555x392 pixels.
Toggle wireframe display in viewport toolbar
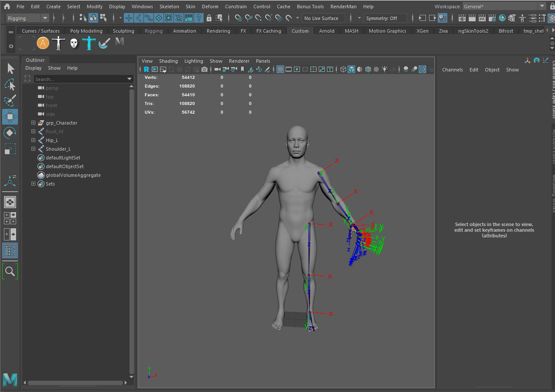(343, 69)
